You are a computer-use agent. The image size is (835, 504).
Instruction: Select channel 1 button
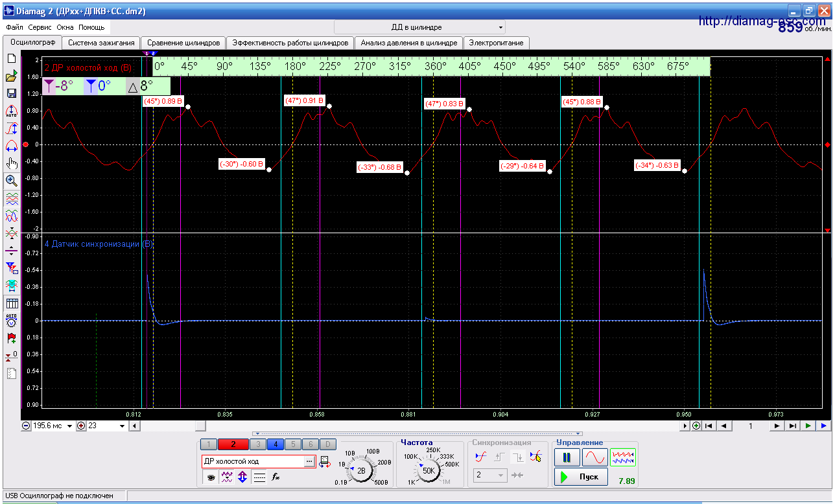click(x=209, y=444)
